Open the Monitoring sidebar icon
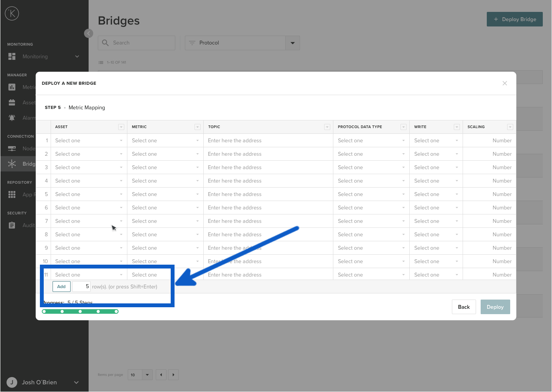 [x=12, y=56]
